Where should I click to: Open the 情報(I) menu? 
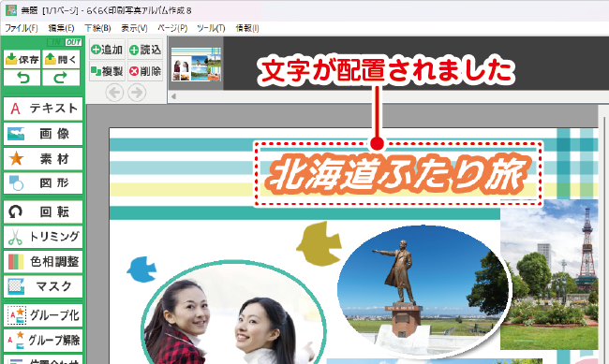(247, 28)
